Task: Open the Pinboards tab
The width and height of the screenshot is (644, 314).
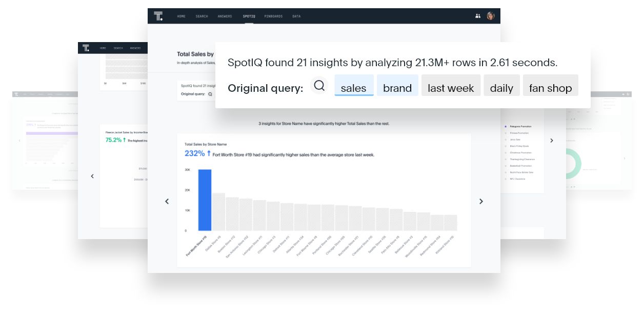Action: point(273,16)
